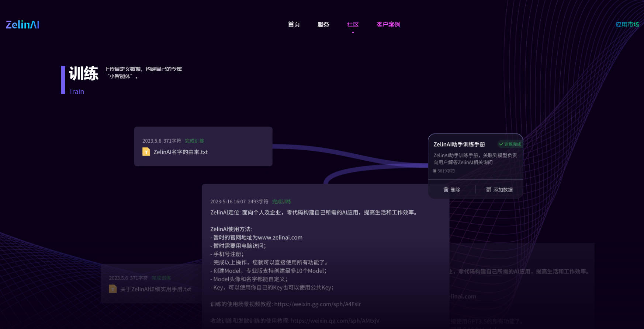
Task: Click the line starting ZelinAI定位
Action: pyautogui.click(x=315, y=213)
